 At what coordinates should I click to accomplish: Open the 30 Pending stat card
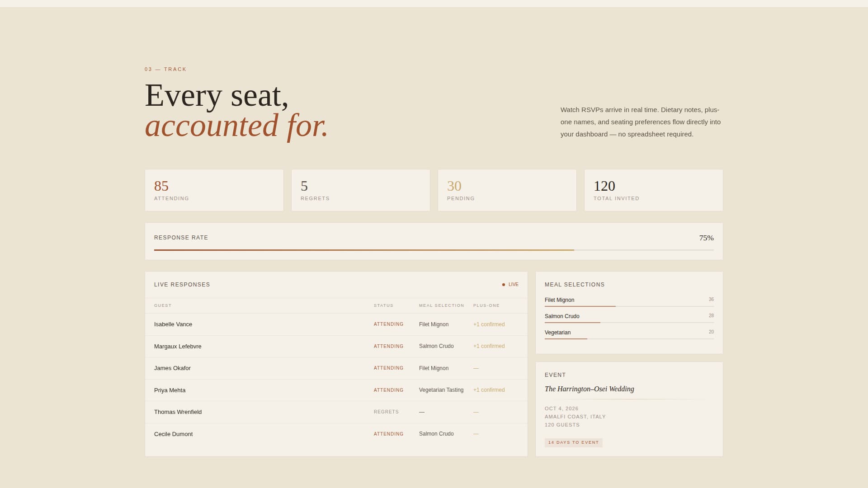pyautogui.click(x=507, y=190)
